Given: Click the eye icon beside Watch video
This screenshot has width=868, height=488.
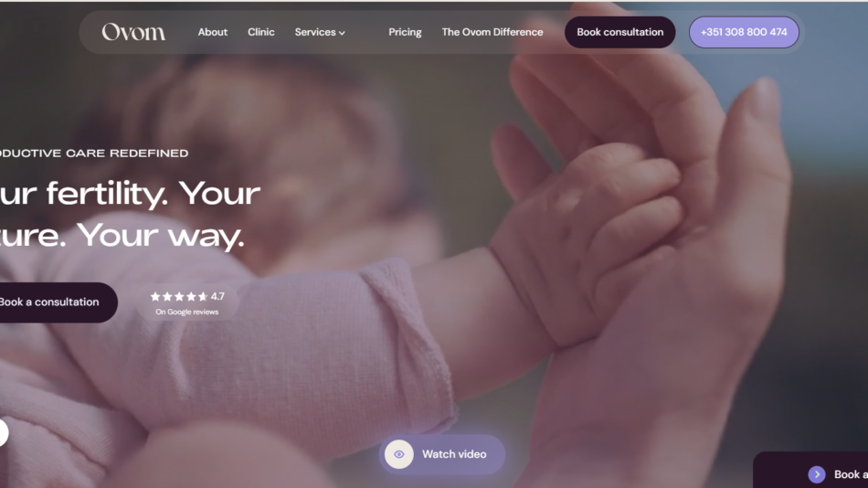Looking at the screenshot, I should [399, 454].
